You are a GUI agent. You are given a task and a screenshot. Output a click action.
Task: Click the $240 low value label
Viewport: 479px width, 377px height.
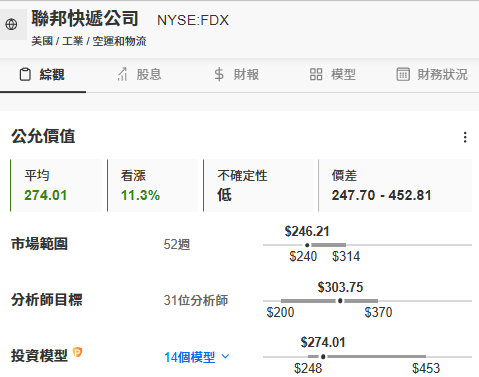(x=303, y=257)
